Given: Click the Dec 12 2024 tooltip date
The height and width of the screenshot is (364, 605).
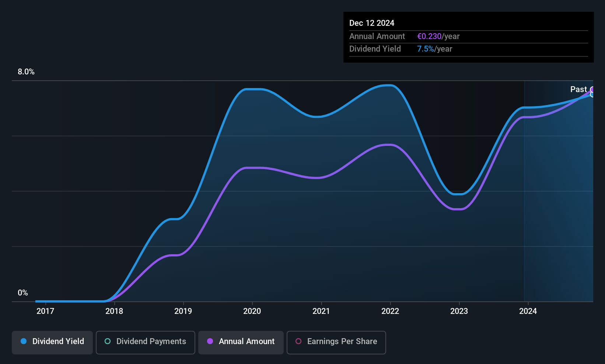Looking at the screenshot, I should coord(372,23).
